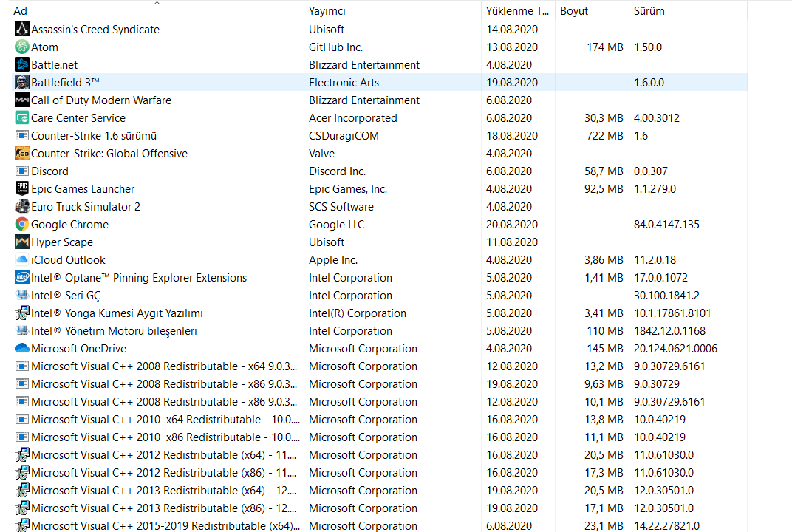Click the Care Center Service icon
This screenshot has height=532, width=792.
tap(21, 118)
